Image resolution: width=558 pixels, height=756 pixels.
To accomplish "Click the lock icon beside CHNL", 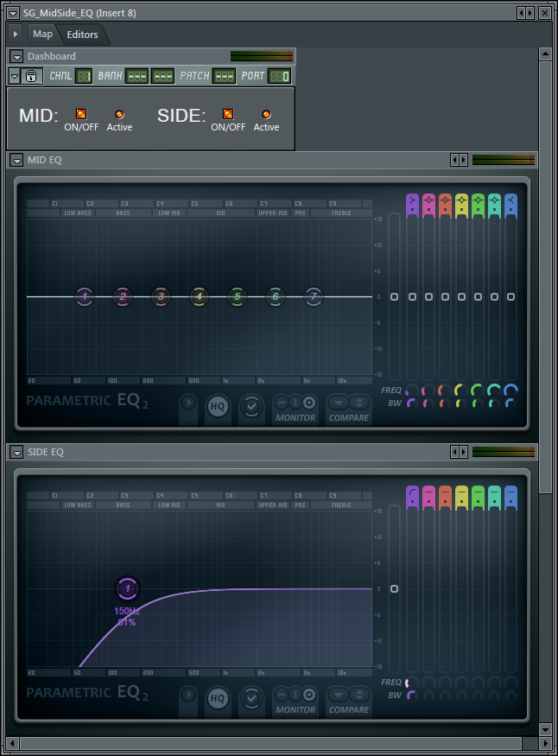I will (x=31, y=76).
